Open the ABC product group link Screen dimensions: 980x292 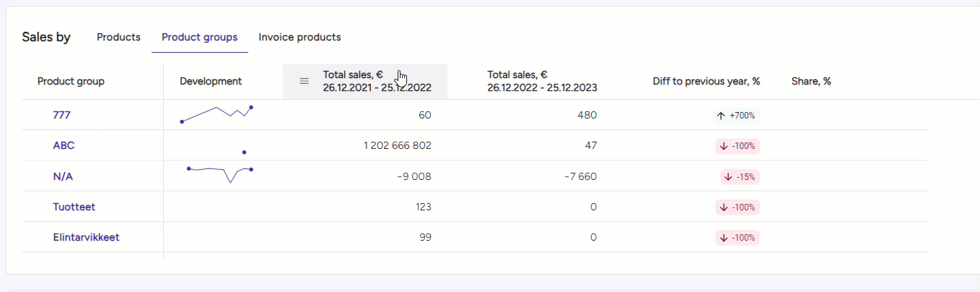(64, 145)
